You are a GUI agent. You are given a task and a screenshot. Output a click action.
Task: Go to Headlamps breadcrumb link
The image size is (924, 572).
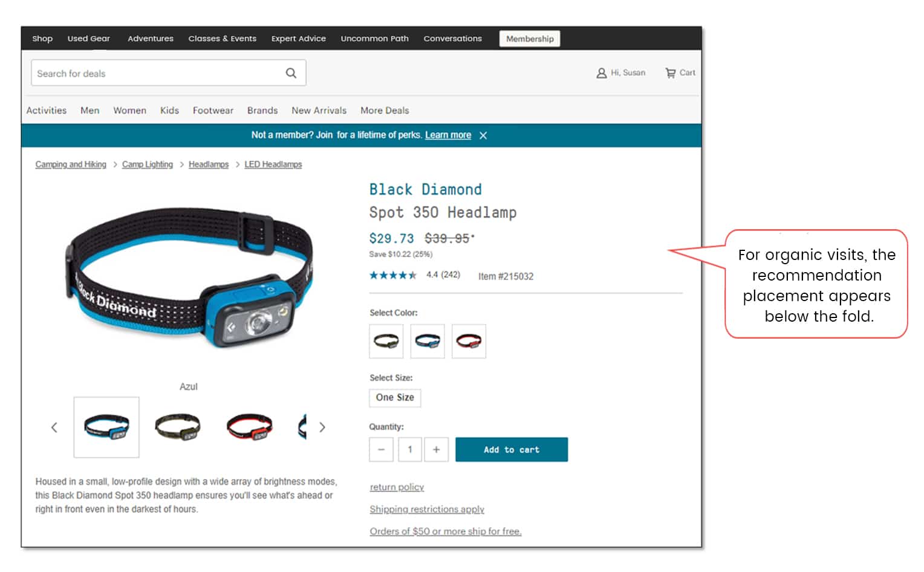point(209,164)
